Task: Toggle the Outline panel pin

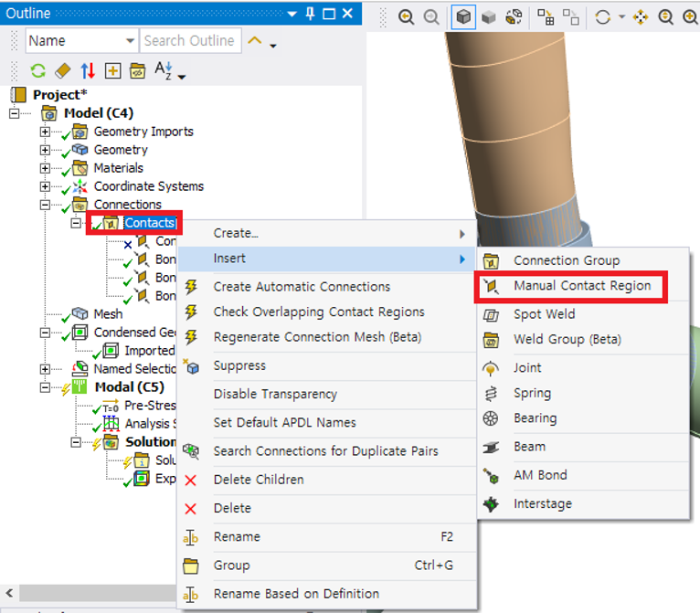Action: tap(312, 14)
